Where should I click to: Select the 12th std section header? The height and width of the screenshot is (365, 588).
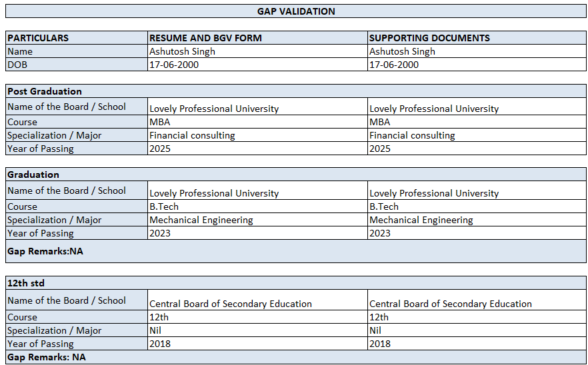click(26, 283)
